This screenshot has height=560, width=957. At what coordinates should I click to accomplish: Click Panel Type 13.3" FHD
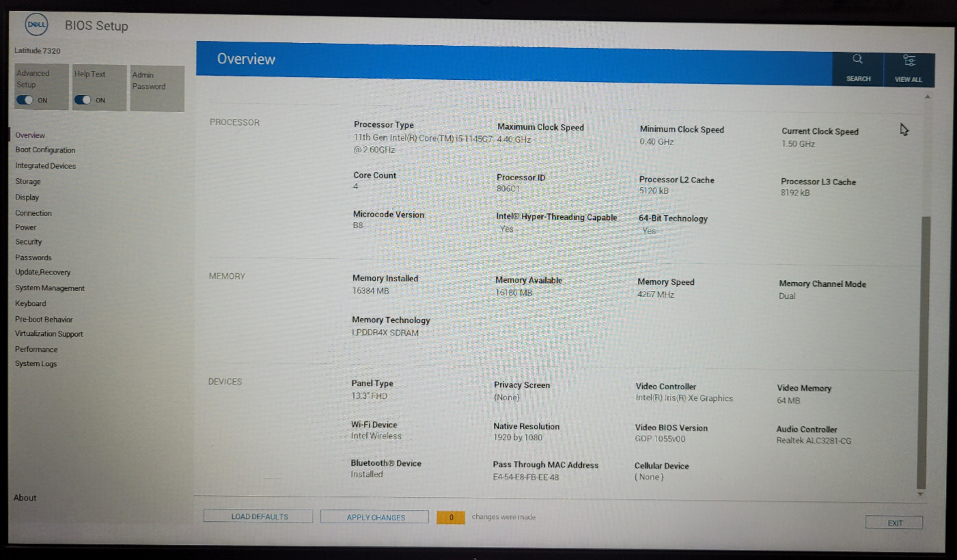coord(370,396)
